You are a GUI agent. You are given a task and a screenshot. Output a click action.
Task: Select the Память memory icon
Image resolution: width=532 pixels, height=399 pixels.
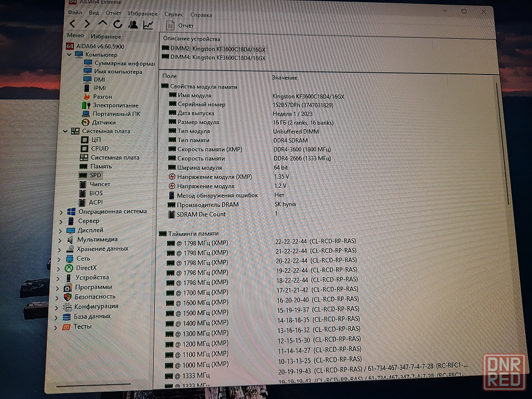coord(83,166)
